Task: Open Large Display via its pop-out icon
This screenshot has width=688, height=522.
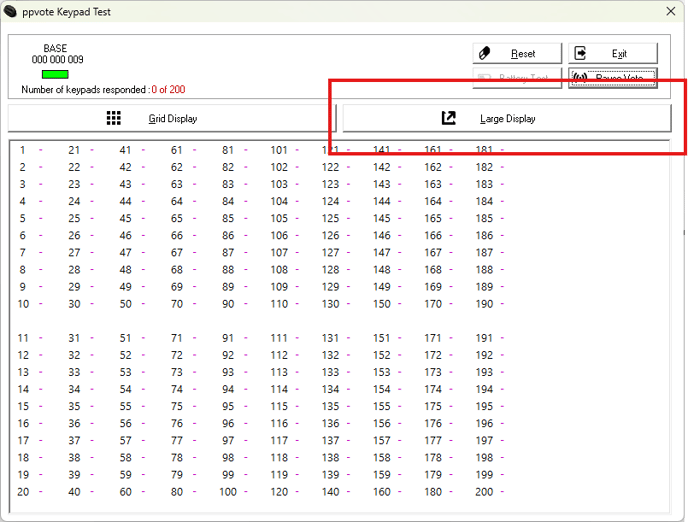Action: [449, 118]
